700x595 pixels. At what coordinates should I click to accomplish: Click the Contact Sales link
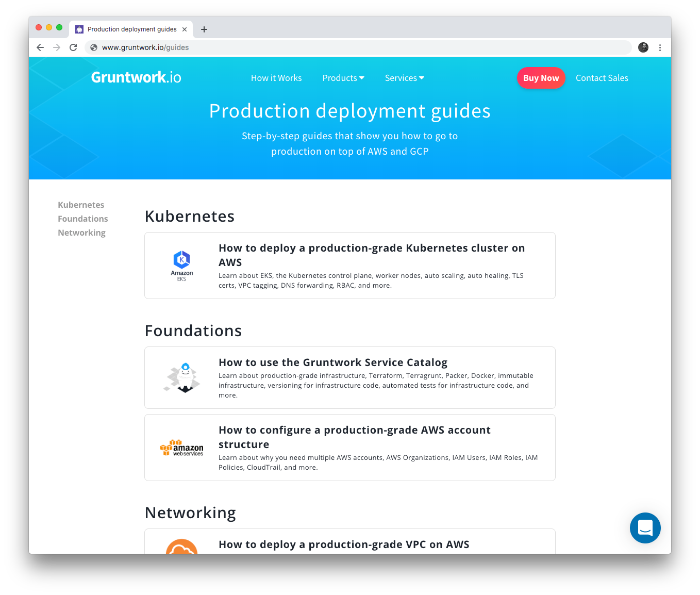(x=602, y=78)
